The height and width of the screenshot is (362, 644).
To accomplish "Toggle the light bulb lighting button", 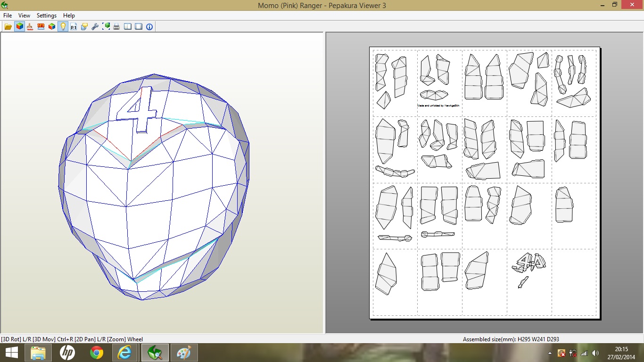I will (63, 27).
